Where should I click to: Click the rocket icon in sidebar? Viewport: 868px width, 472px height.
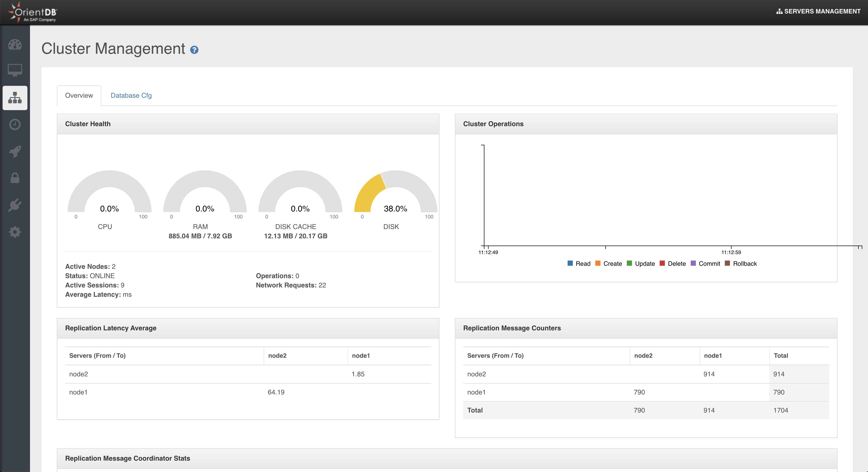tap(15, 151)
